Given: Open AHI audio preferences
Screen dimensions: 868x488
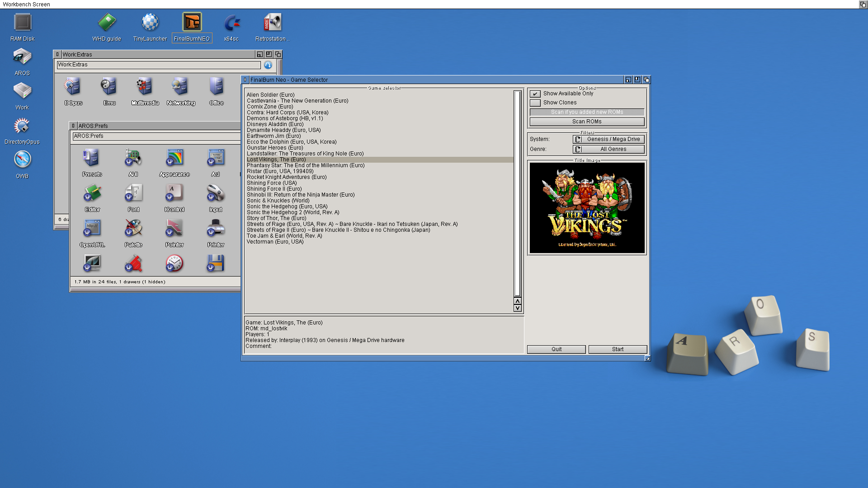Looking at the screenshot, I should click(x=133, y=163).
